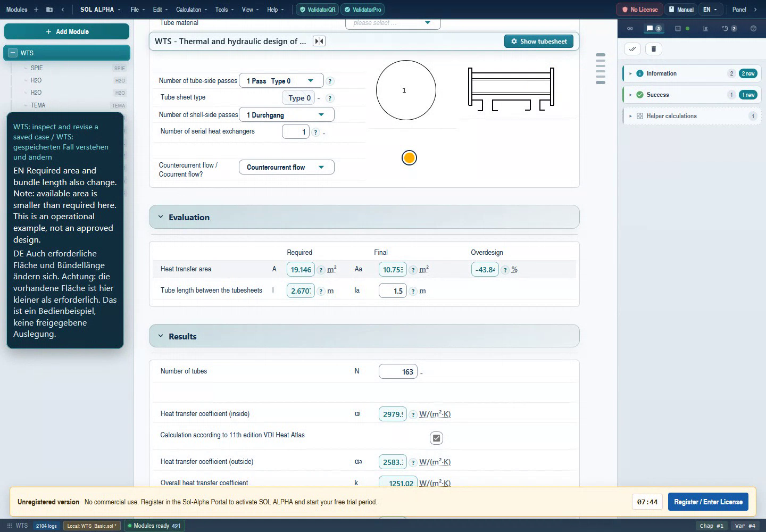
Task: Click the Number of tubes 163 field
Action: tap(398, 371)
